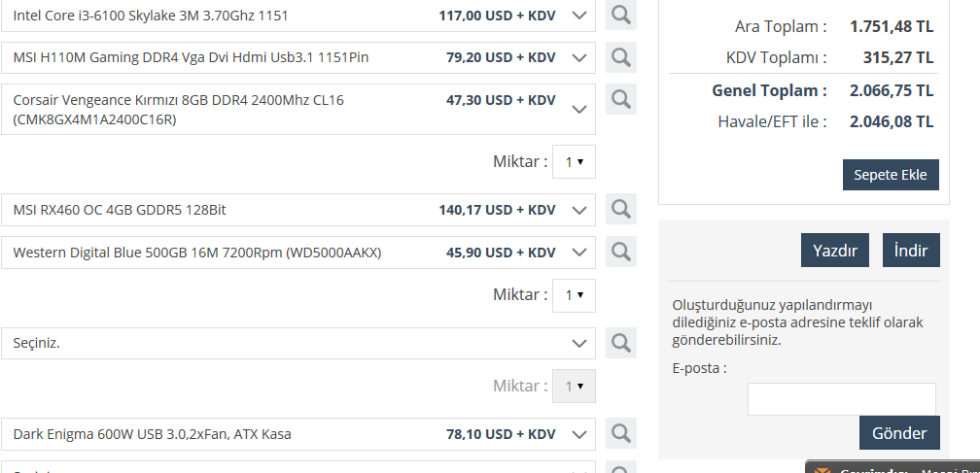Focus the E-posta email input field
This screenshot has height=473, width=980.
tap(841, 398)
